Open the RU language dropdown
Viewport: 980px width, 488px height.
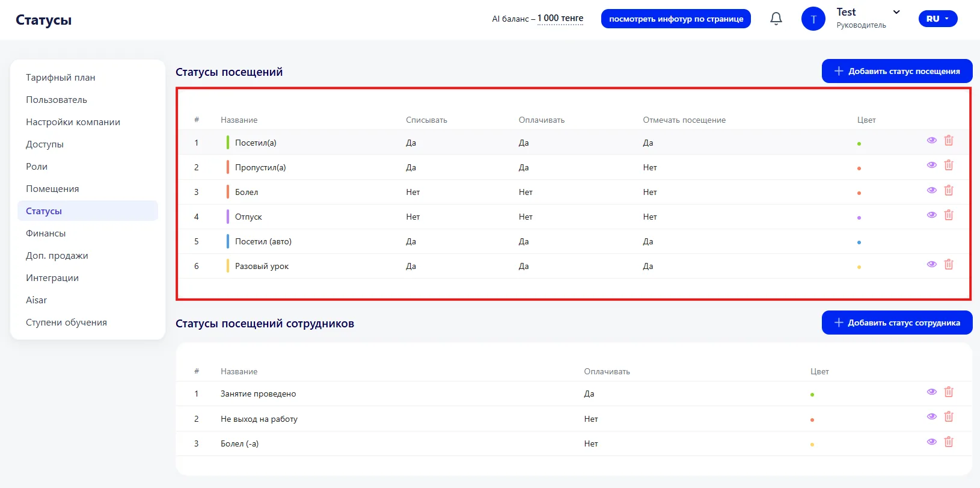pos(938,19)
